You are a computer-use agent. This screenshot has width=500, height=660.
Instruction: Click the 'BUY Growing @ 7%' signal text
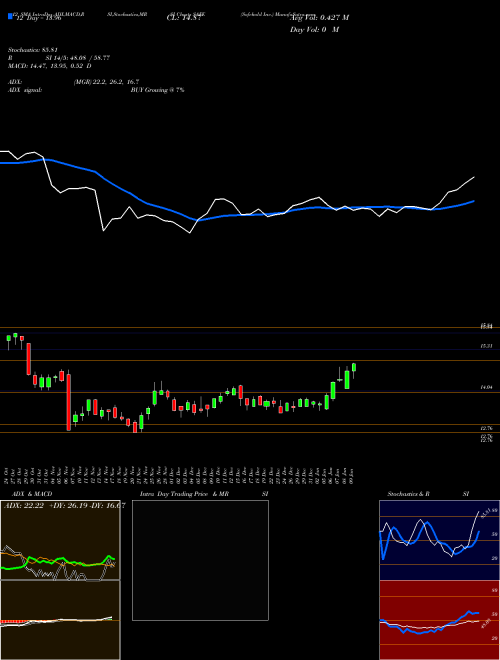pos(157,90)
